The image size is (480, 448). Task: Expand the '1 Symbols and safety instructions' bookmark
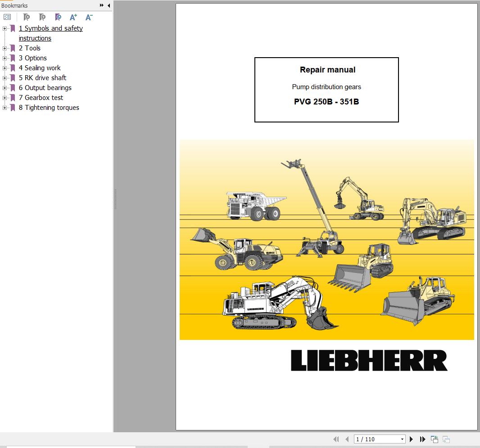click(5, 28)
